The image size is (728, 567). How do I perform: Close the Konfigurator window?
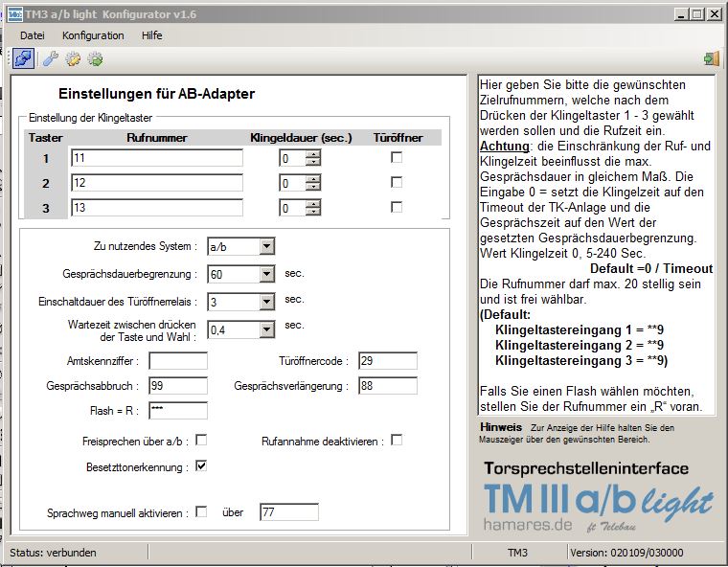(714, 14)
